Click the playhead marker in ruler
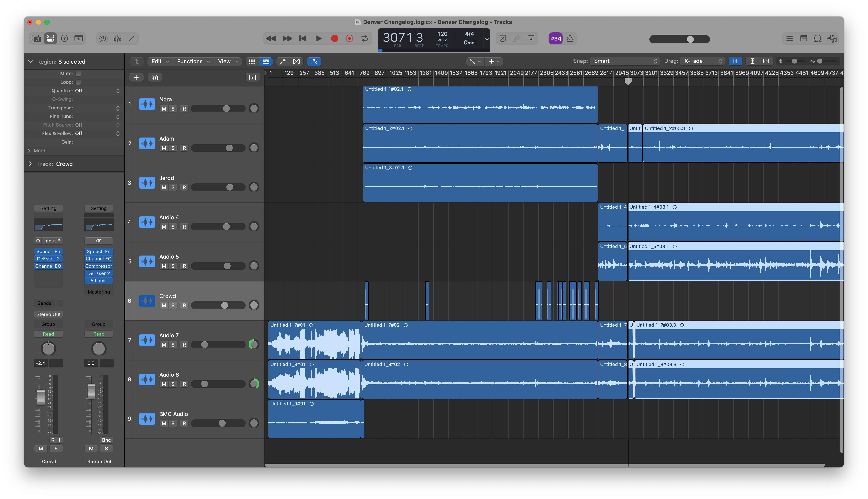This screenshot has height=499, width=868. 628,81
